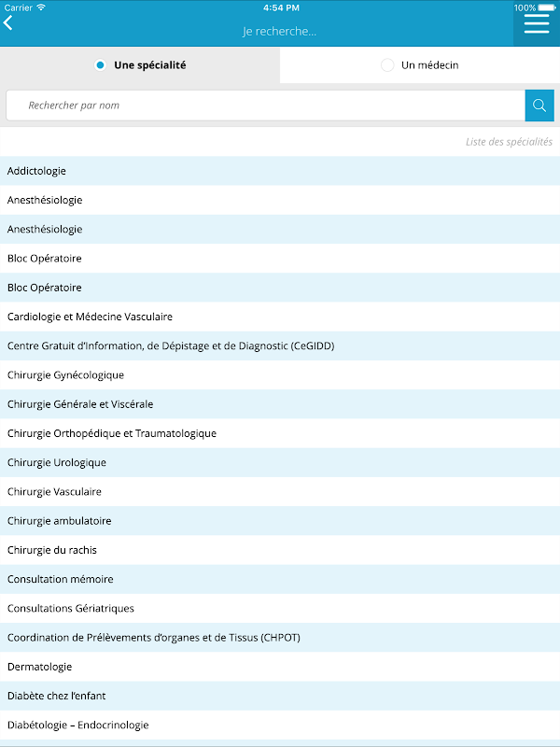This screenshot has width=560, height=747.
Task: Select Consultation mémoire
Action: coord(280,579)
